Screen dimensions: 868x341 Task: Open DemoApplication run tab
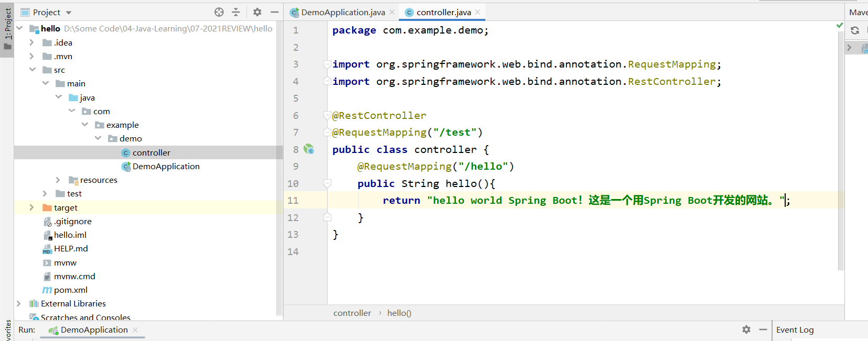point(94,329)
